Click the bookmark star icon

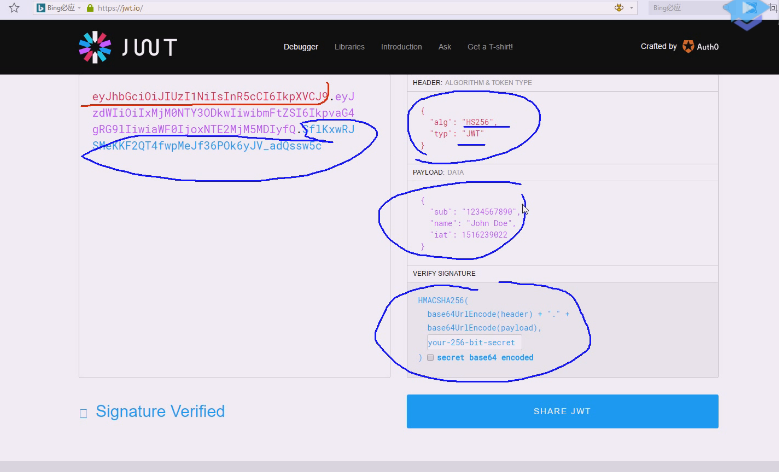point(14,8)
